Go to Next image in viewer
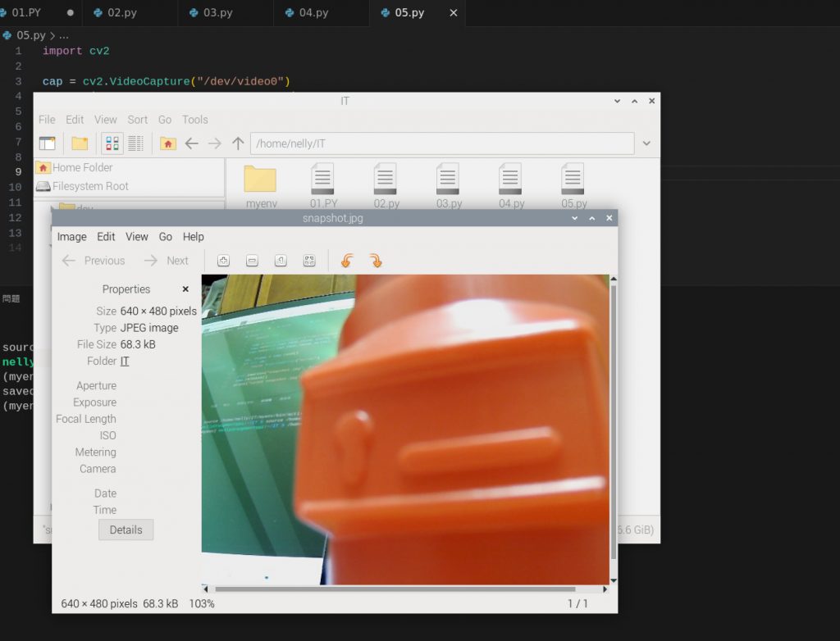Screen dimensions: 840x641 [x=167, y=261]
